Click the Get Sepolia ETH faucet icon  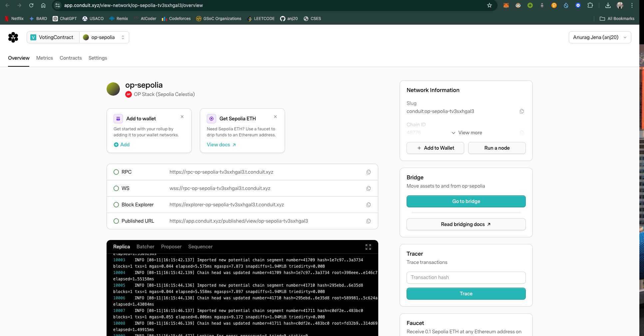point(211,119)
